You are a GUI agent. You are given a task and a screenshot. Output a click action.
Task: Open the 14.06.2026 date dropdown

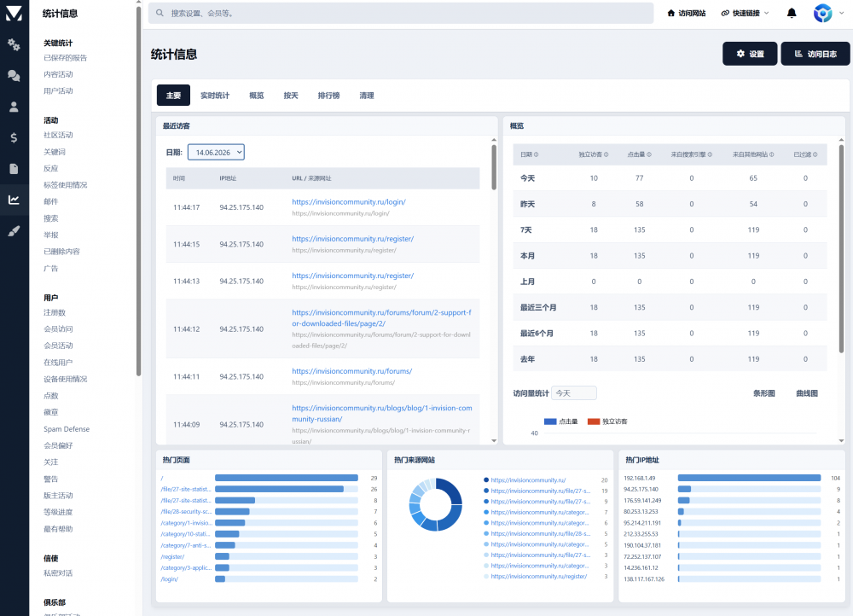click(216, 153)
